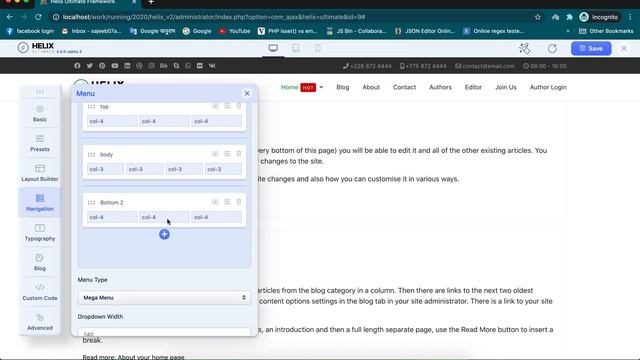This screenshot has height=360, width=640.
Task: Open the Presets panel
Action: 40,143
